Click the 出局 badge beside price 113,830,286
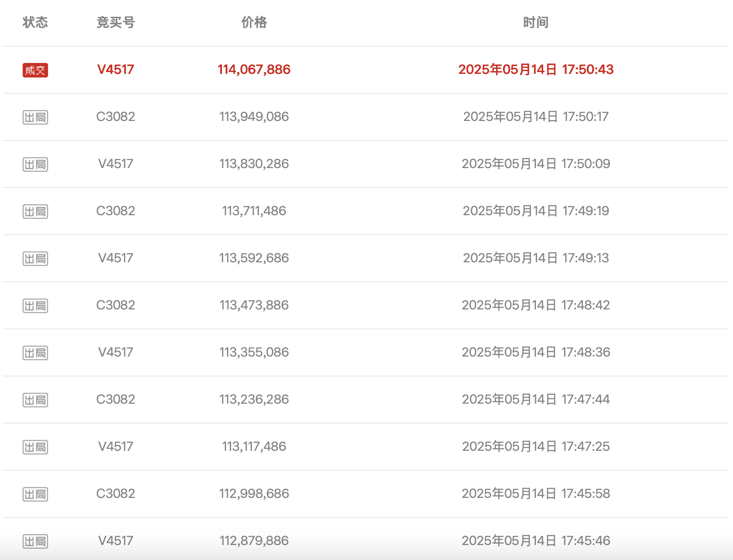The width and height of the screenshot is (733, 560). [x=35, y=164]
